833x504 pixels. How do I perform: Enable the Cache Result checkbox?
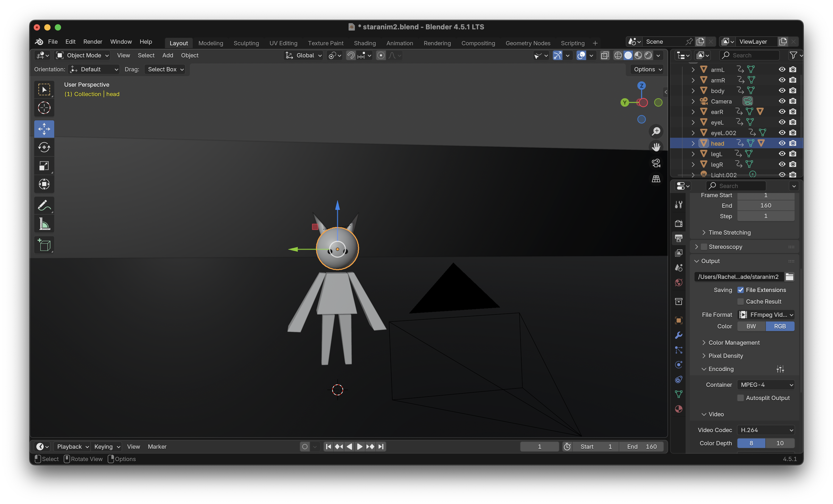(740, 302)
